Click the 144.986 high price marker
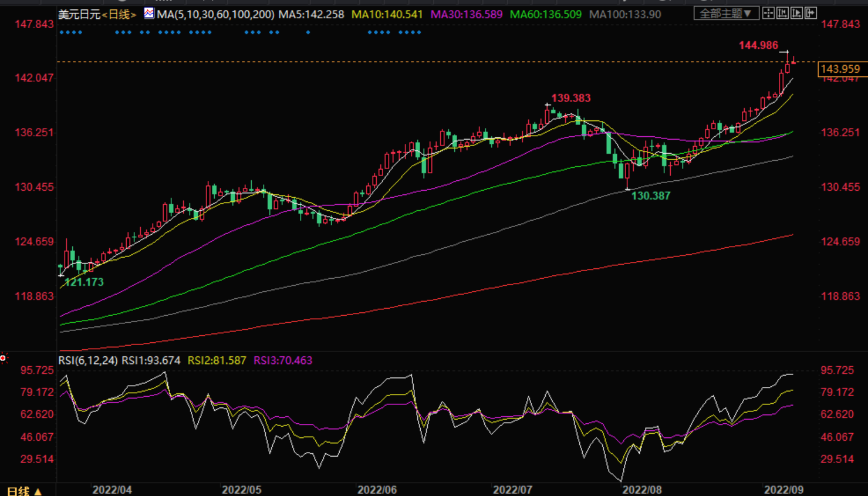 [x=758, y=45]
